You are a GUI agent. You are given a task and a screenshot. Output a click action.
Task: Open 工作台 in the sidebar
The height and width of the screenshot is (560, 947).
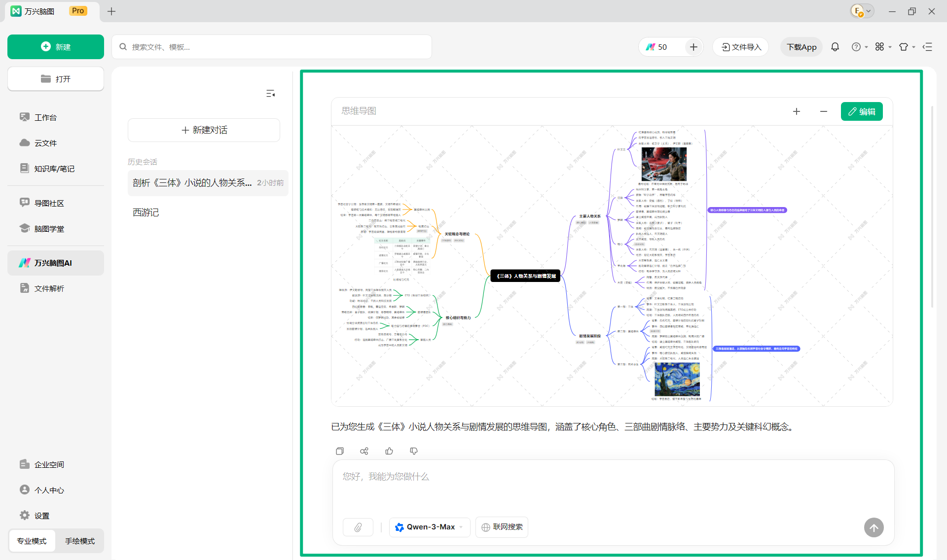56,117
